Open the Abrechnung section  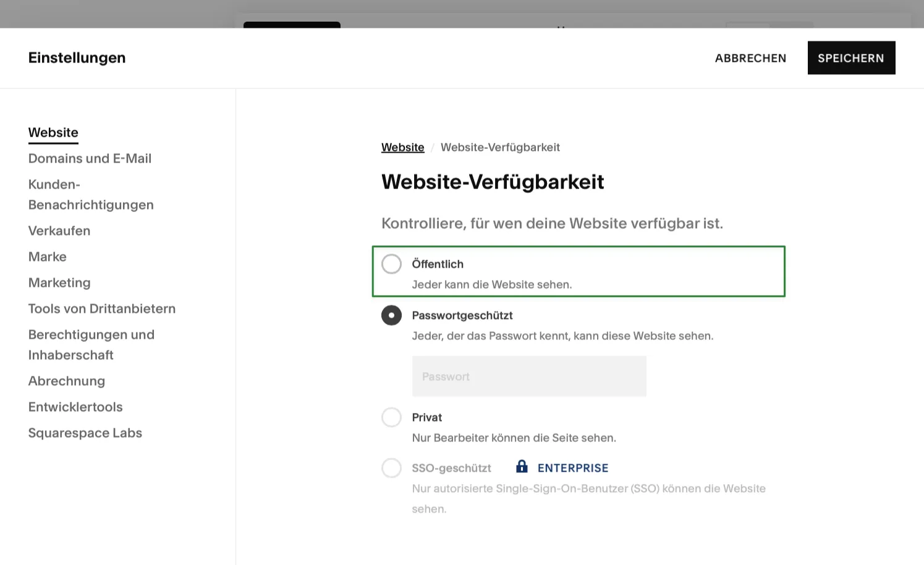coord(66,381)
